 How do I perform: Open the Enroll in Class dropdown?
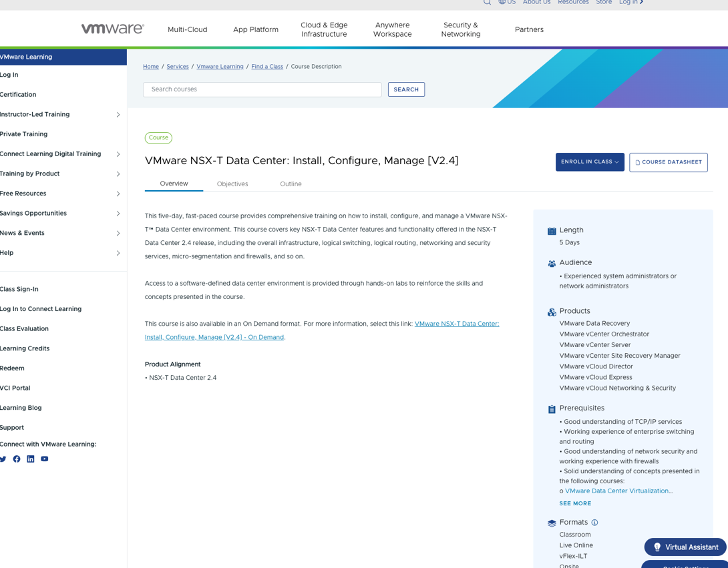click(x=590, y=162)
